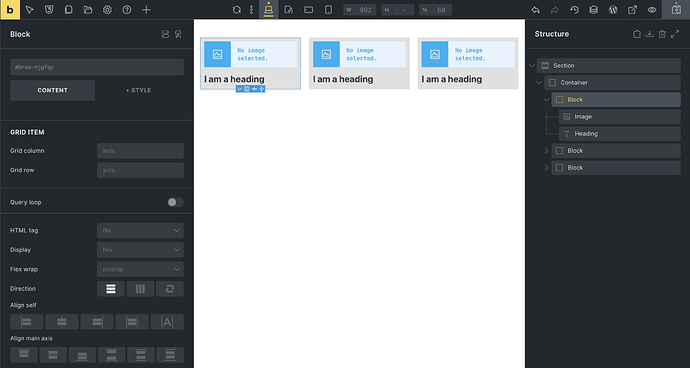
Task: Click the expand-all arrows icon in Structure header
Action: [675, 34]
